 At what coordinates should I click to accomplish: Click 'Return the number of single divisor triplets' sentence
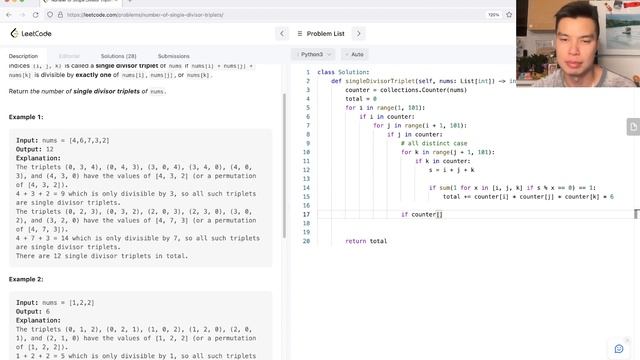point(87,91)
